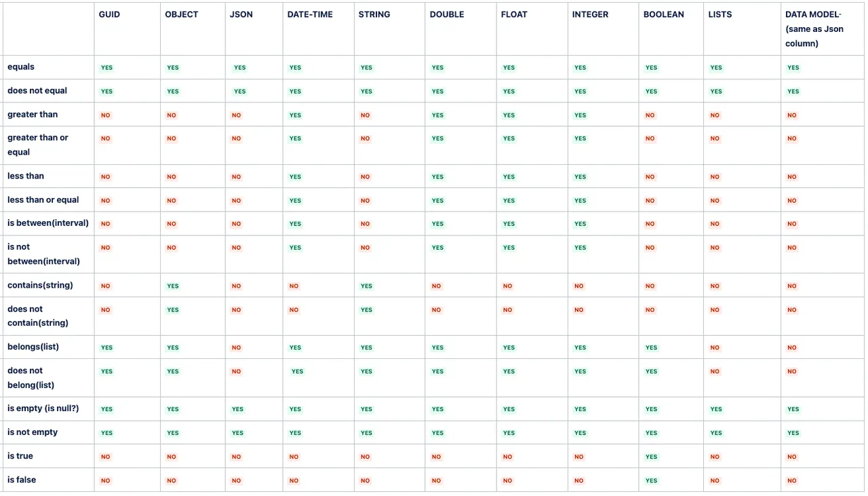Viewport: 868px width, 496px height.
Task: Click YES badge for is true under BOOLEAN
Action: 651,457
